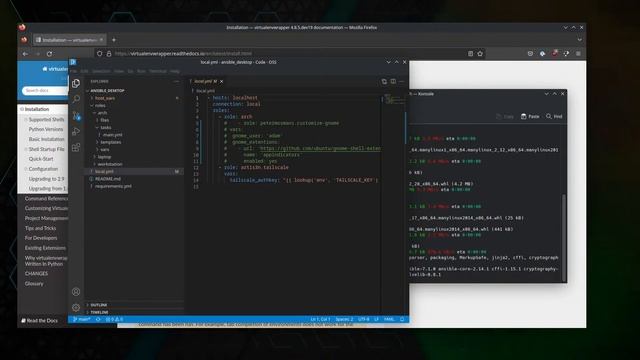Select the local.yml editor tab
The width and height of the screenshot is (640, 360).
(x=206, y=81)
